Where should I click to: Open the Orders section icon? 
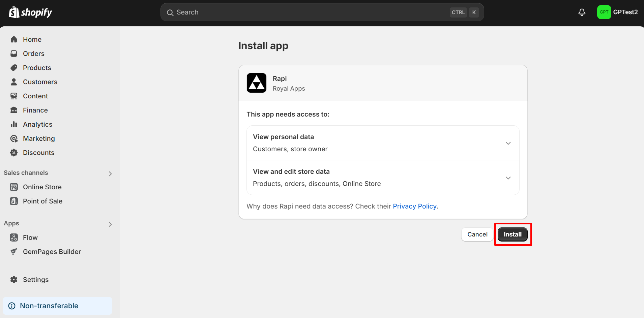tap(13, 53)
